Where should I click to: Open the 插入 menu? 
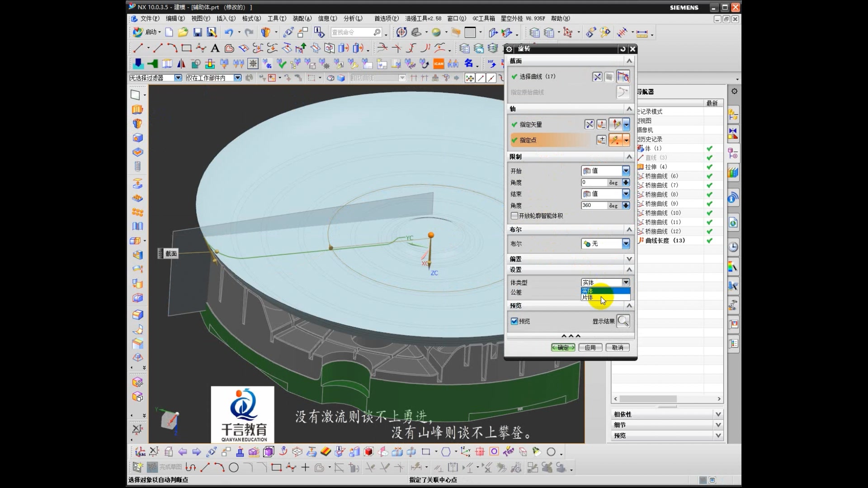226,19
